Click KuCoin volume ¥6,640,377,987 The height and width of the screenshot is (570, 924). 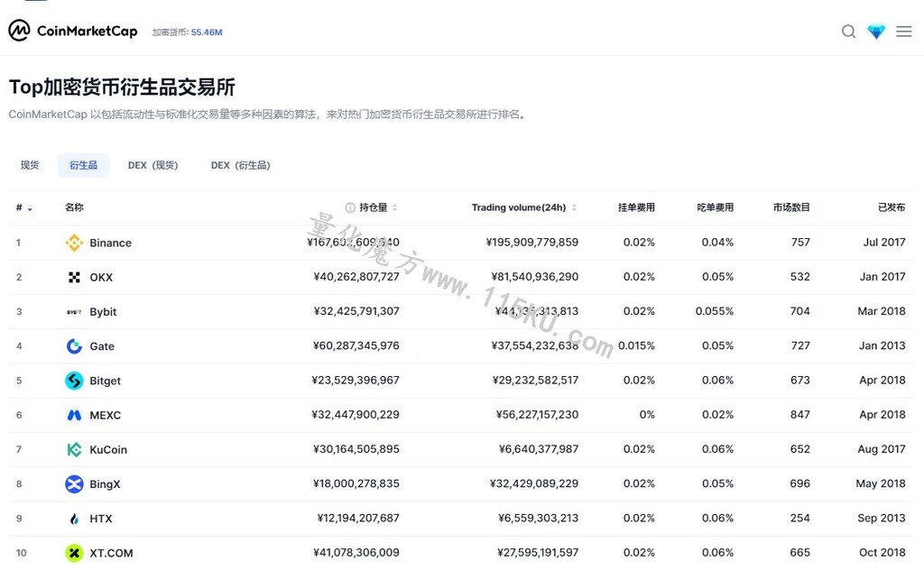[x=539, y=449]
